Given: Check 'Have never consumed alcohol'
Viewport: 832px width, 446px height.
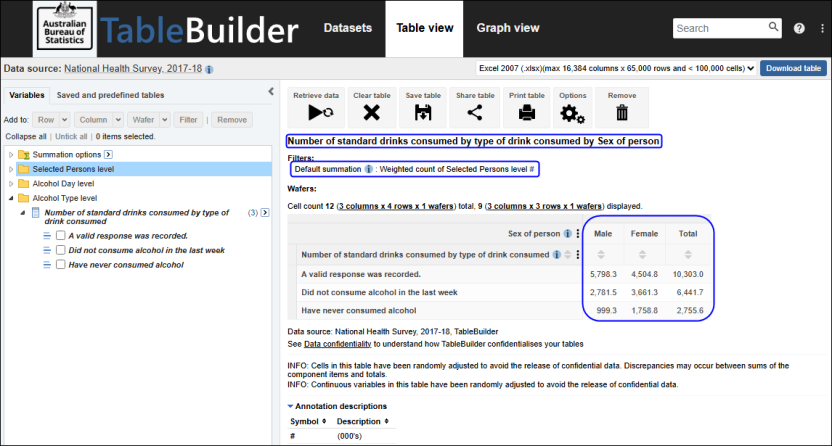Looking at the screenshot, I should pos(60,264).
